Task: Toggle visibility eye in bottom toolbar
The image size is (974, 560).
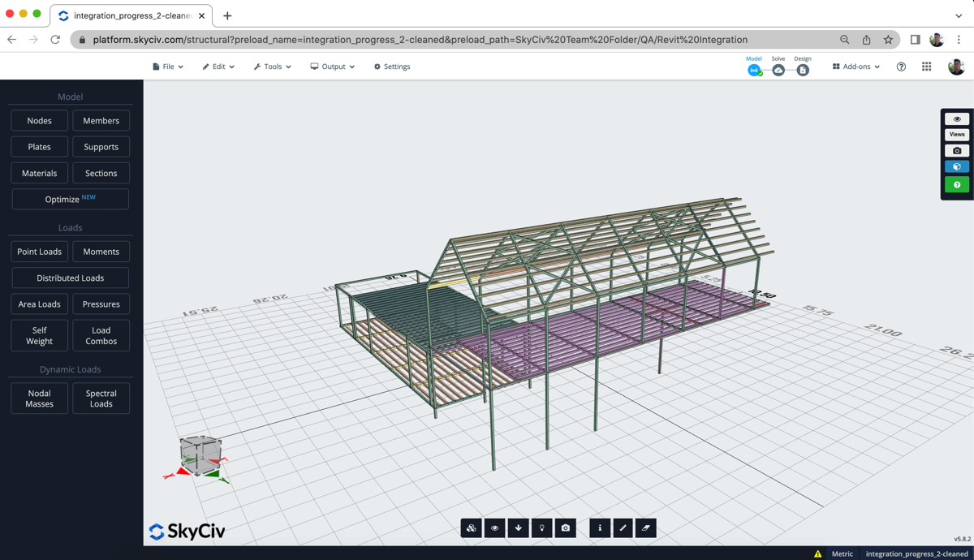Action: (495, 528)
